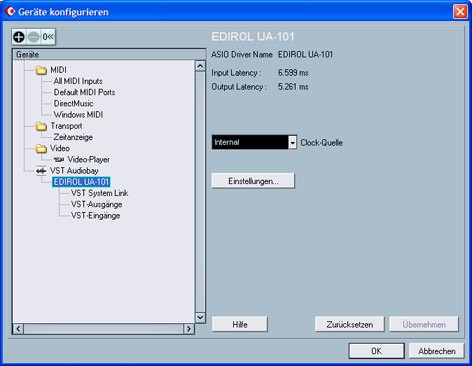The width and height of the screenshot is (472, 366).
Task: Select VST-Ausgänge entry
Action: point(96,204)
